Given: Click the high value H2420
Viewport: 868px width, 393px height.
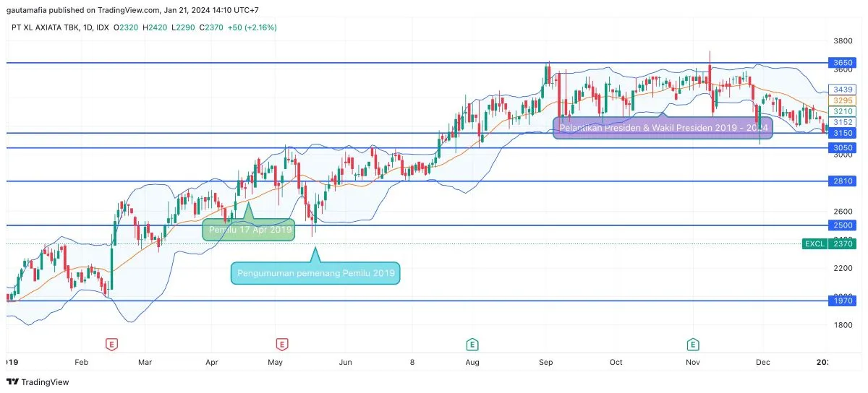Looking at the screenshot, I should (156, 27).
